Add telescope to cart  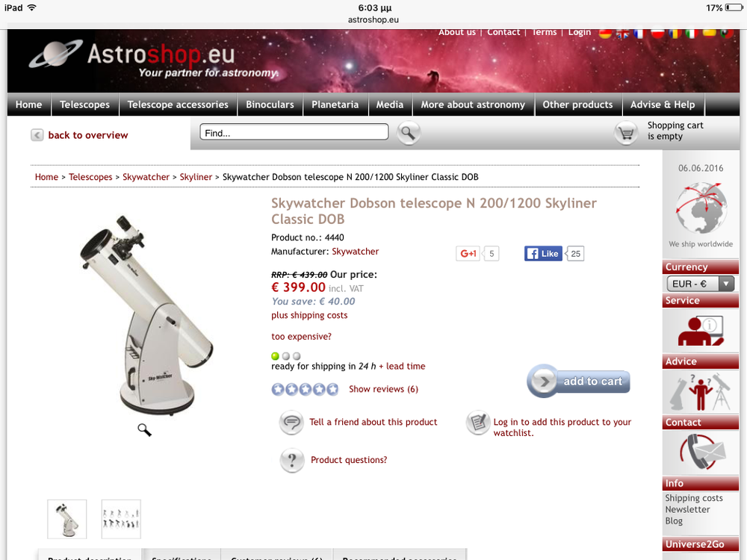(578, 382)
